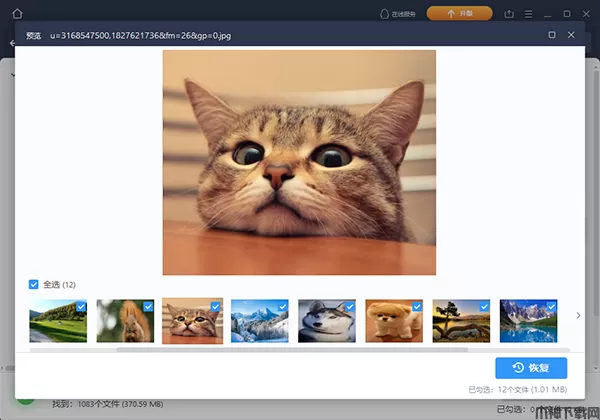The width and height of the screenshot is (600, 420).
Task: Maximize the preview dialog window
Action: tap(552, 35)
